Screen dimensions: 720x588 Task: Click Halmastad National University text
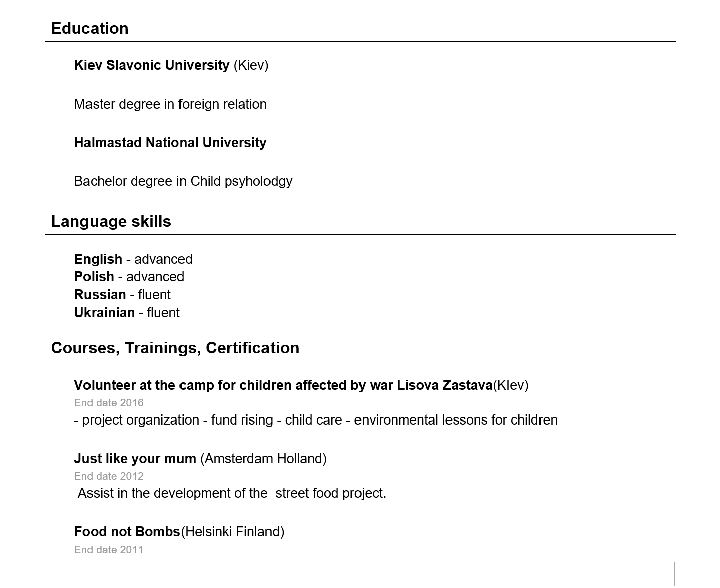[x=170, y=143]
